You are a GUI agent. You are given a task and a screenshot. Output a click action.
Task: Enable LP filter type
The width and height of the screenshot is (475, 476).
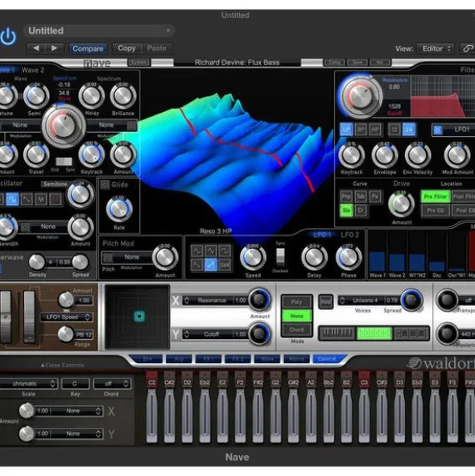pos(346,130)
